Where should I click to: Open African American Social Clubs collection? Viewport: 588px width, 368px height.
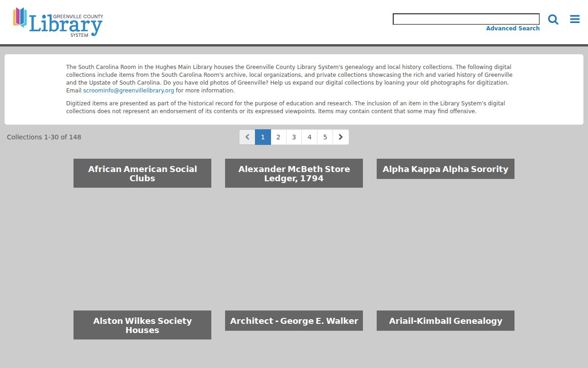pos(142,173)
